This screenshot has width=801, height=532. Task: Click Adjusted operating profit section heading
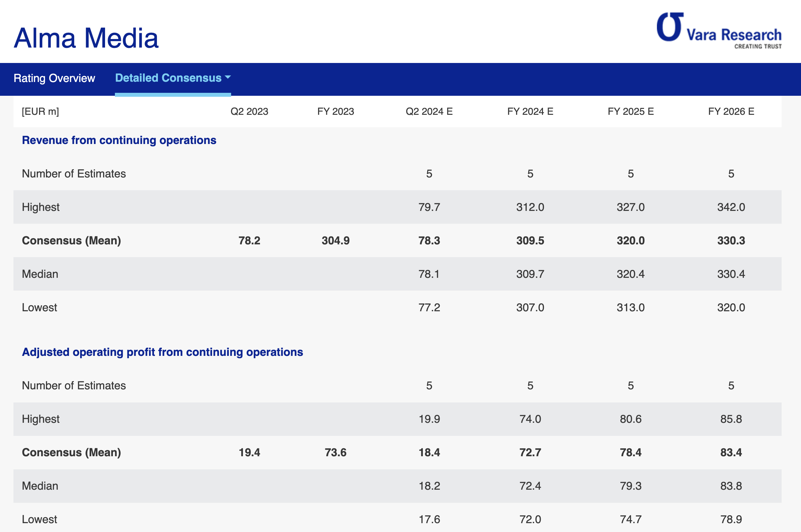(162, 352)
